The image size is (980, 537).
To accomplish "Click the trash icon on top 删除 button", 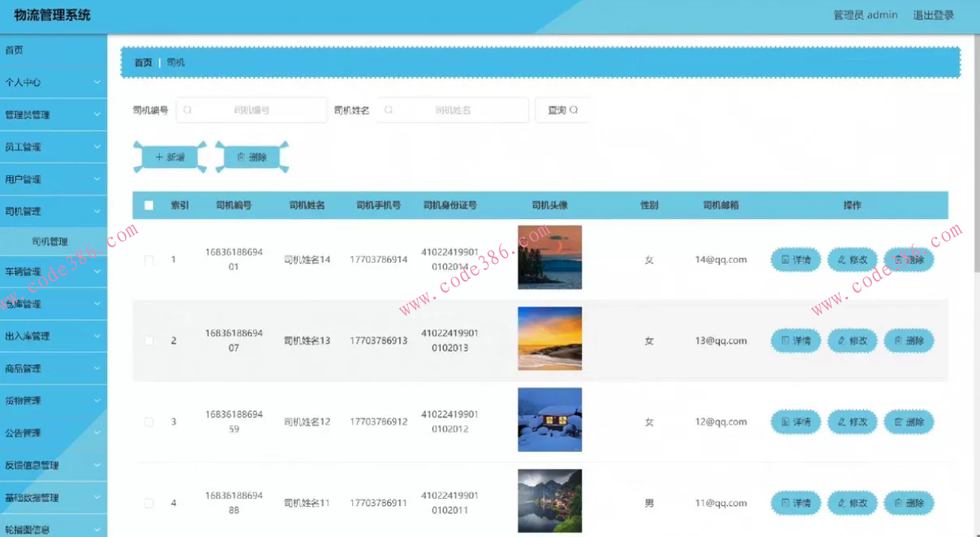I will point(241,157).
